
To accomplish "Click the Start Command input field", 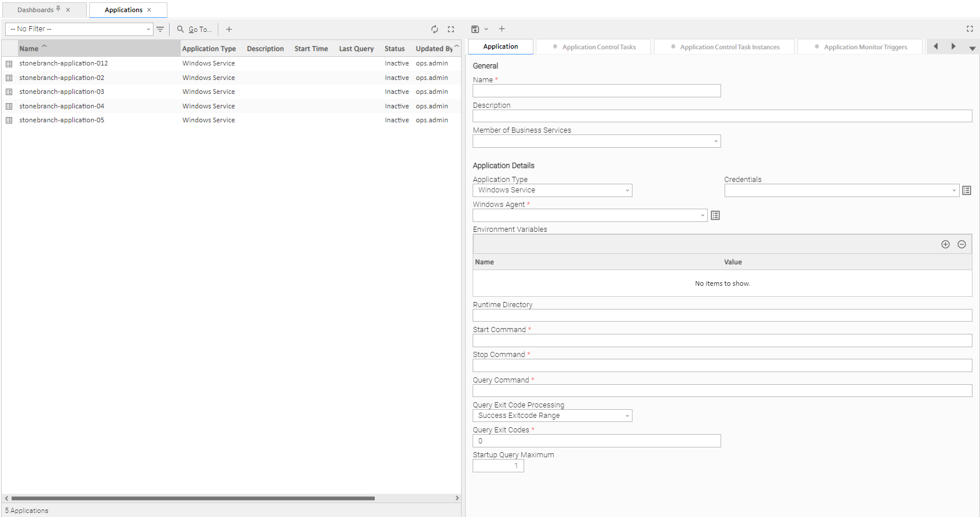I will coord(722,341).
